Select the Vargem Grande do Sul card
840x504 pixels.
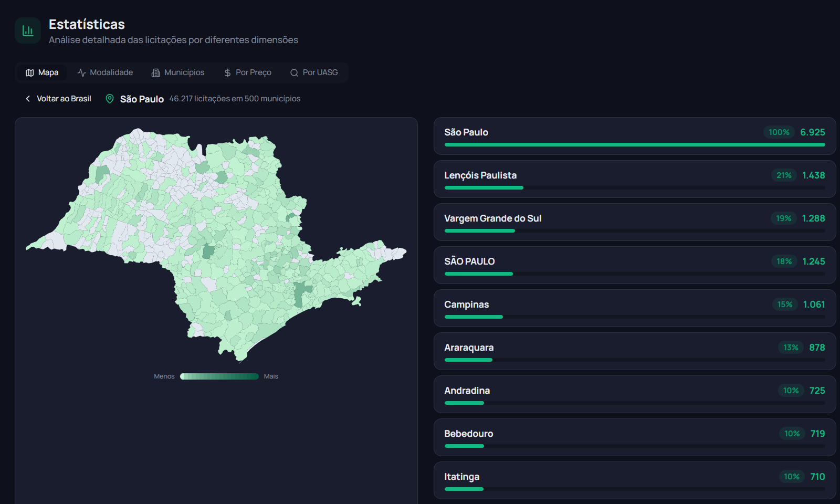[x=635, y=222]
